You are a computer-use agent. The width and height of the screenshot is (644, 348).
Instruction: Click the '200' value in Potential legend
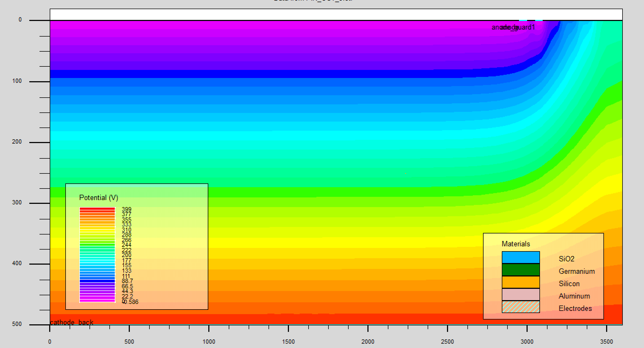[x=127, y=255]
